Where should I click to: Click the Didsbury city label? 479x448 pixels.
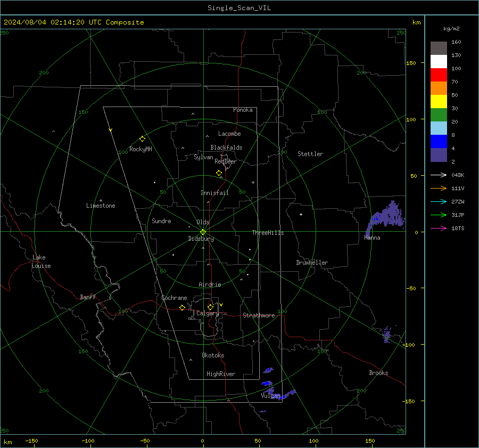(x=201, y=239)
